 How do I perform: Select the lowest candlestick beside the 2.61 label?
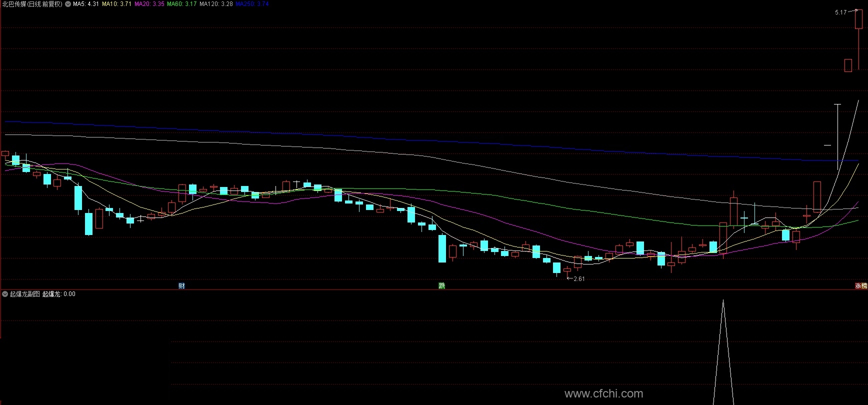(x=567, y=271)
